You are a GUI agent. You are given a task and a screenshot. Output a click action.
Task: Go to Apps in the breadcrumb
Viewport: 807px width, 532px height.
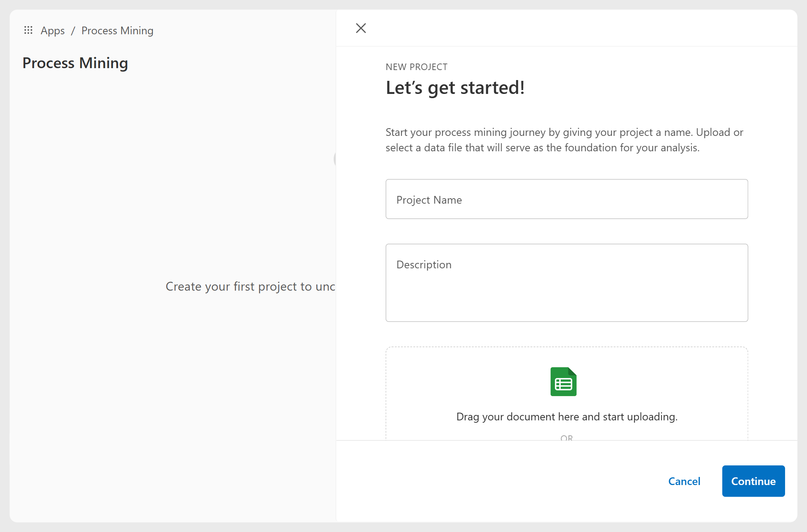53,30
